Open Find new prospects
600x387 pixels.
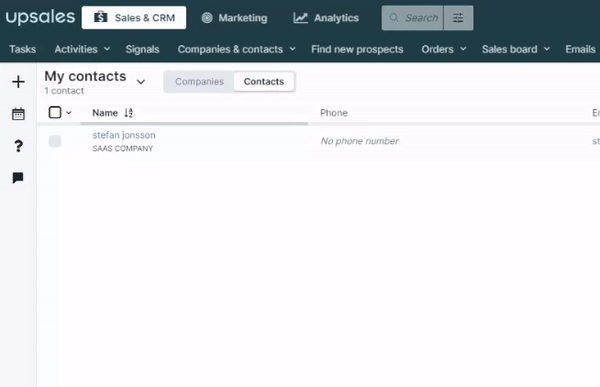point(357,49)
